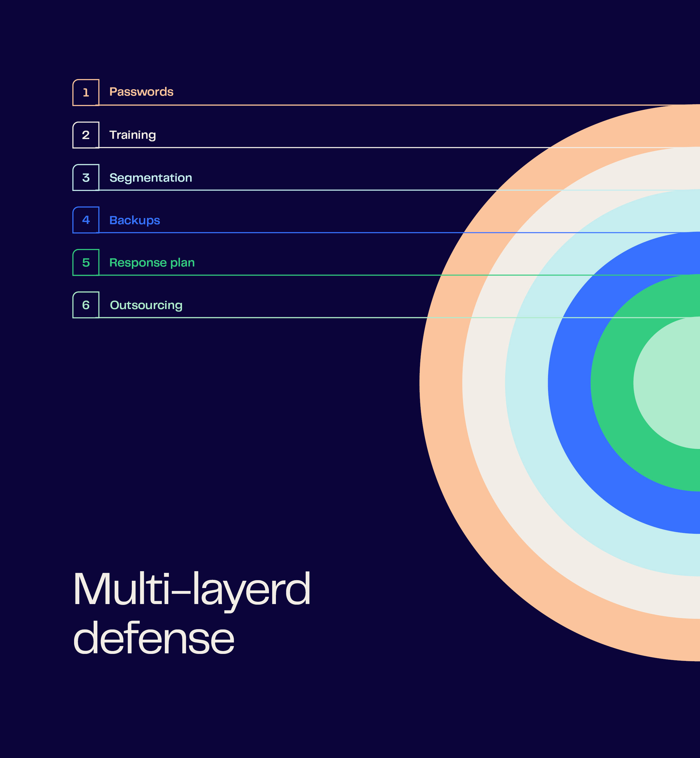700x758 pixels.
Task: Click the numbered badge 3 beside Segmentation
Action: [x=86, y=178]
